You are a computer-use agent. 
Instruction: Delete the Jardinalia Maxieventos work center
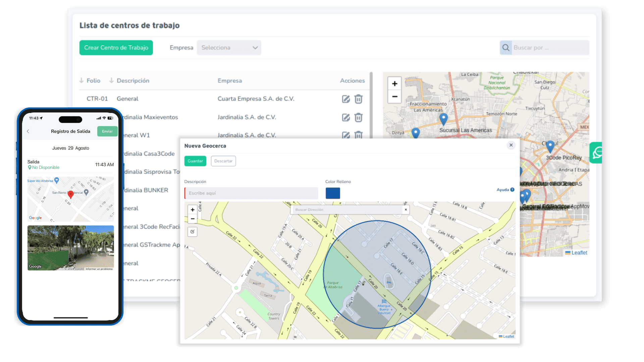pyautogui.click(x=359, y=117)
